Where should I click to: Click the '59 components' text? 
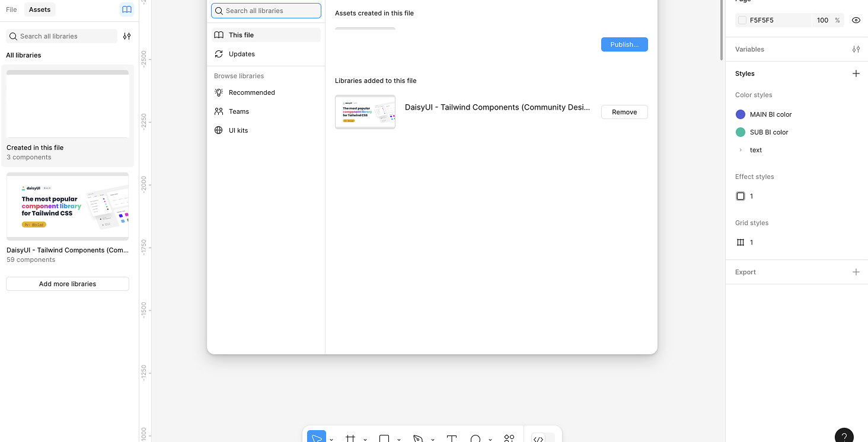point(31,260)
